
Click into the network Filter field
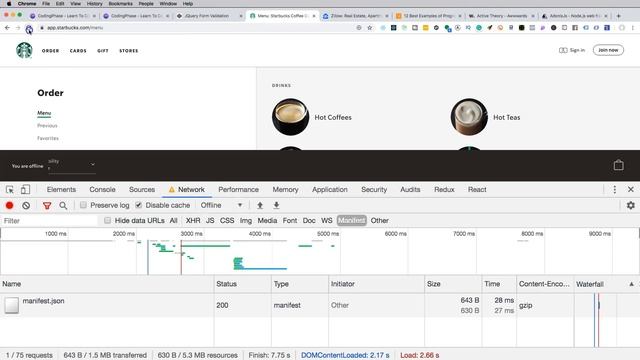(49, 220)
